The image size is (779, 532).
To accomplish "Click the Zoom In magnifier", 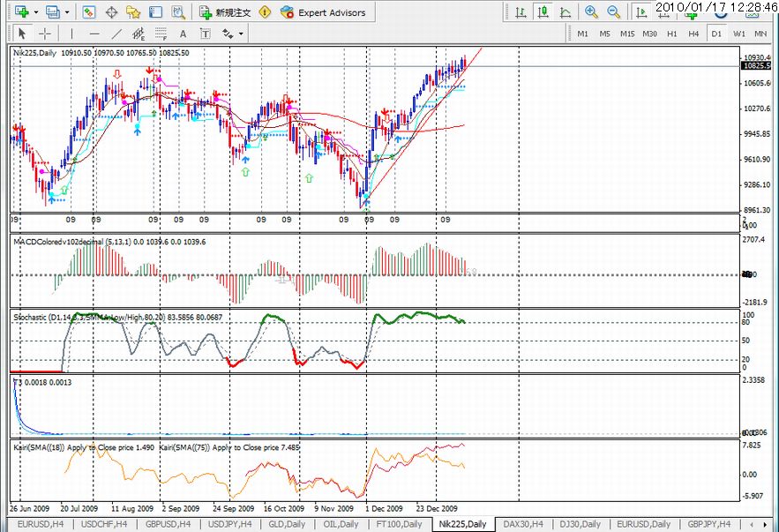I will click(x=591, y=12).
